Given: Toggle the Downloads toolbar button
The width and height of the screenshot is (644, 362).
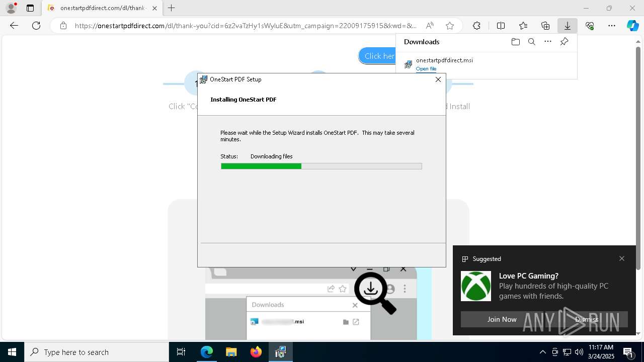Looking at the screenshot, I should (568, 26).
